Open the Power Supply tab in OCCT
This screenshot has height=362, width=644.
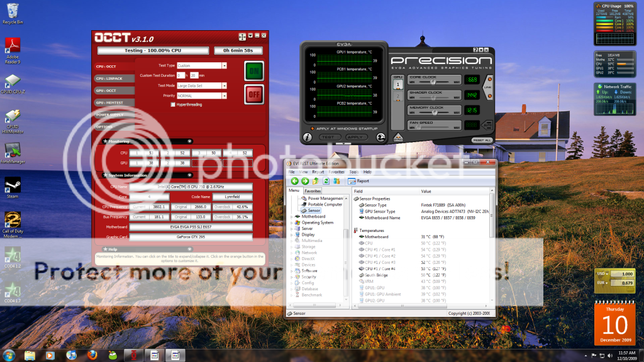[114, 115]
